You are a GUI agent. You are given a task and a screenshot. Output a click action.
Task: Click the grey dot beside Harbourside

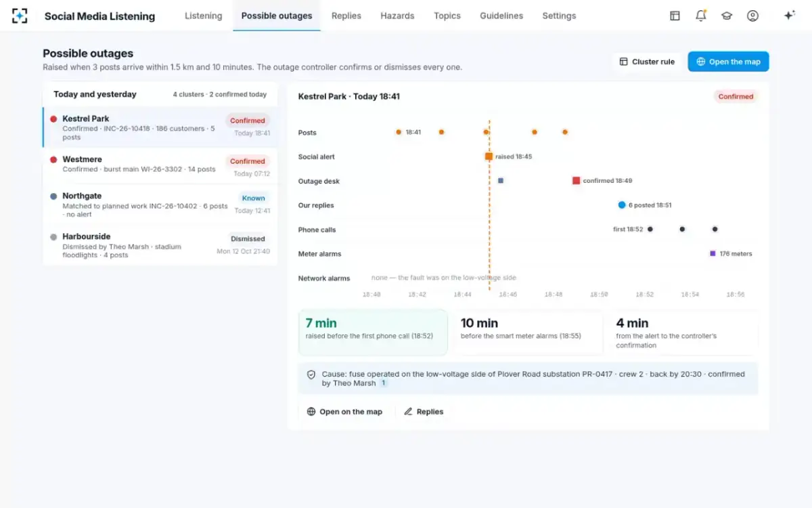coord(53,237)
